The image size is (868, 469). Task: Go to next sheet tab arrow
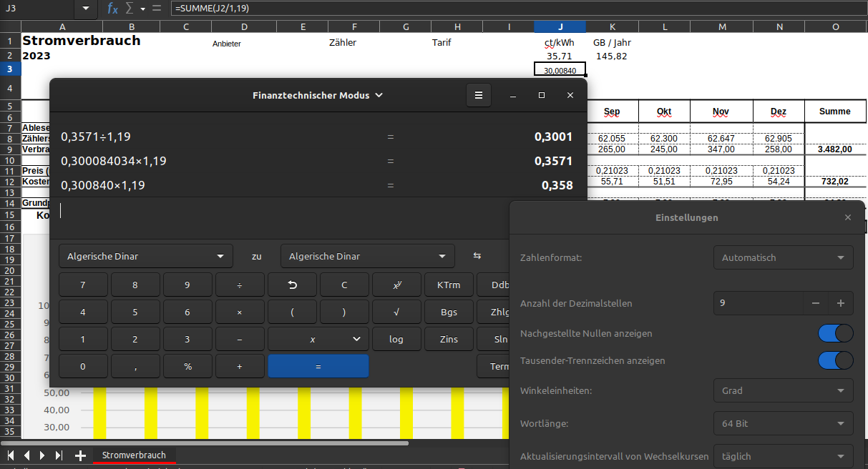(x=42, y=455)
